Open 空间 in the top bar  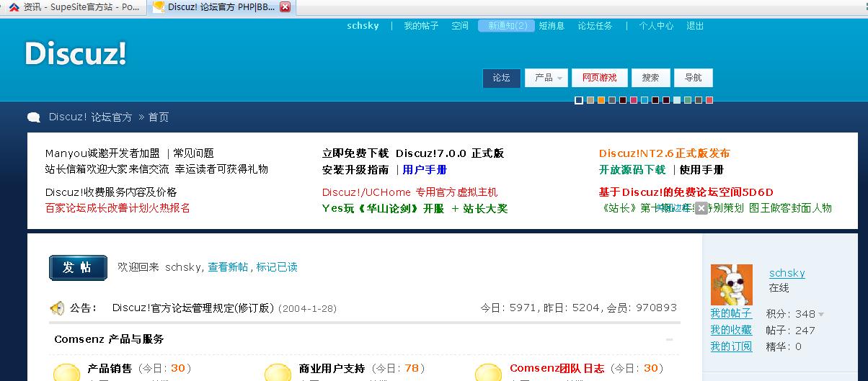(x=460, y=25)
